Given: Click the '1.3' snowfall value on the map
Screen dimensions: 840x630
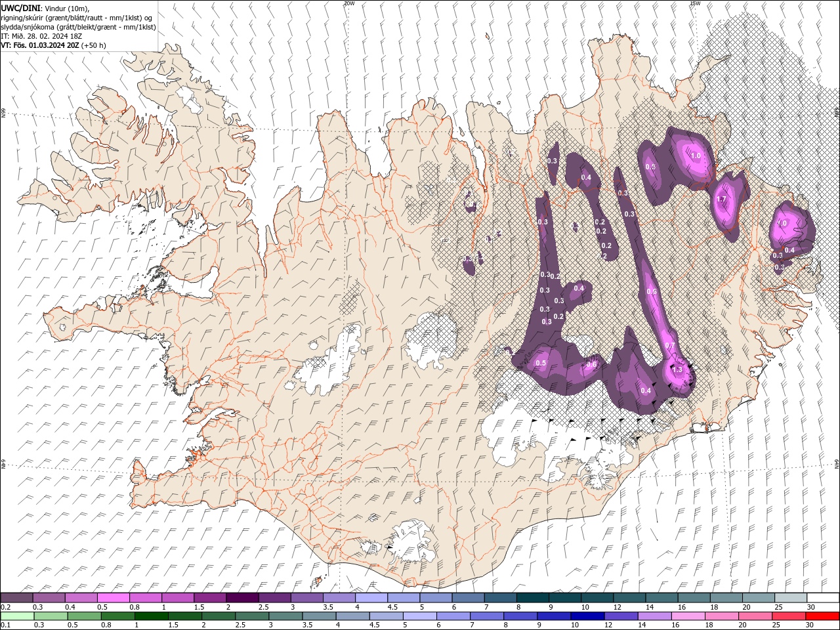Looking at the screenshot, I should pos(677,369).
